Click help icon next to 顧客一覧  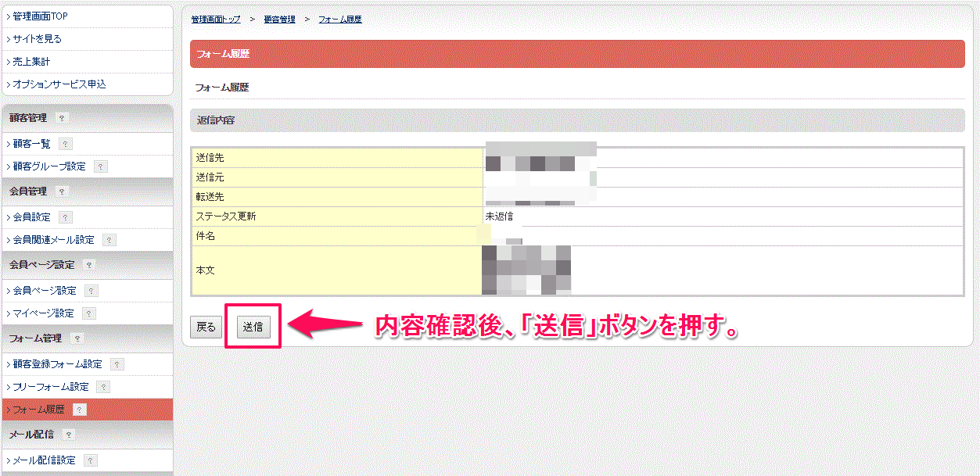(66, 144)
